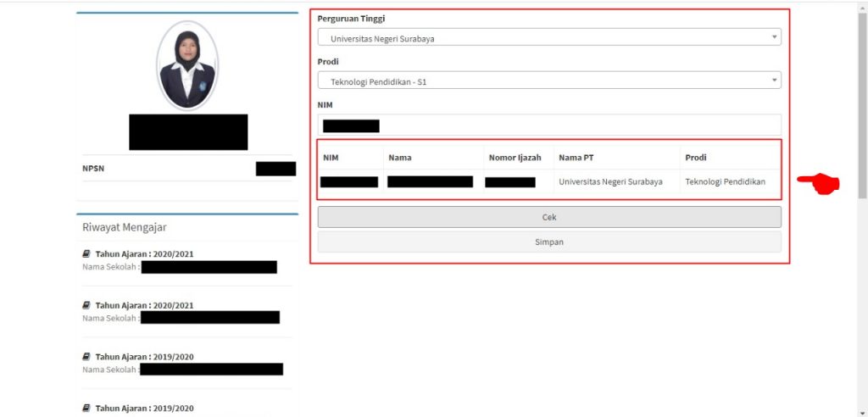Click the NPSN label
The image size is (868, 417).
[93, 169]
